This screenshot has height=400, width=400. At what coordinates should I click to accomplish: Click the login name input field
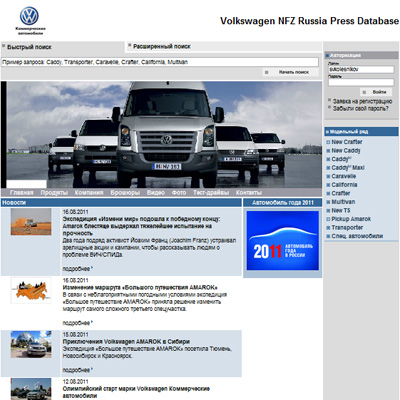click(361, 69)
